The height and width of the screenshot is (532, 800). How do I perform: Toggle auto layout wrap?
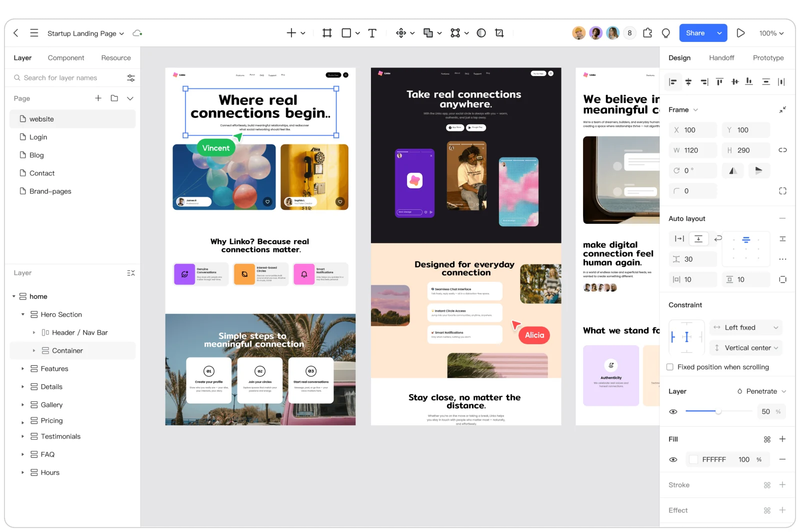(x=718, y=239)
